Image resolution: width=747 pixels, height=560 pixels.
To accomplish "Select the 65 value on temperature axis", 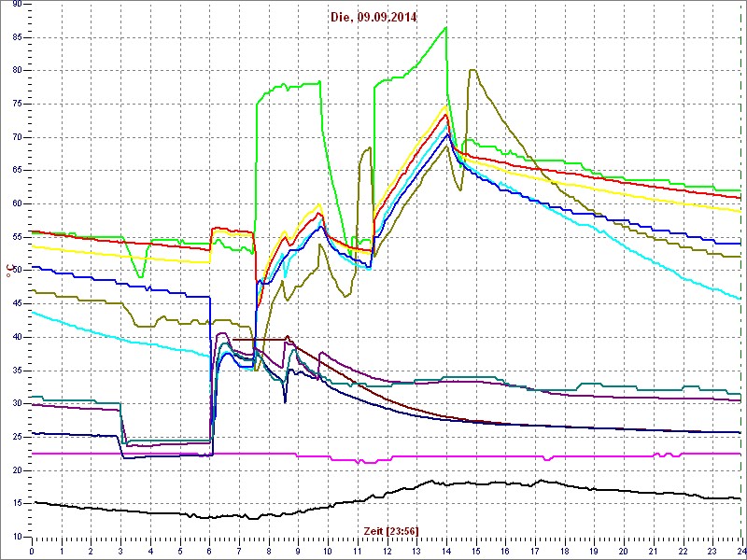I will click(17, 171).
